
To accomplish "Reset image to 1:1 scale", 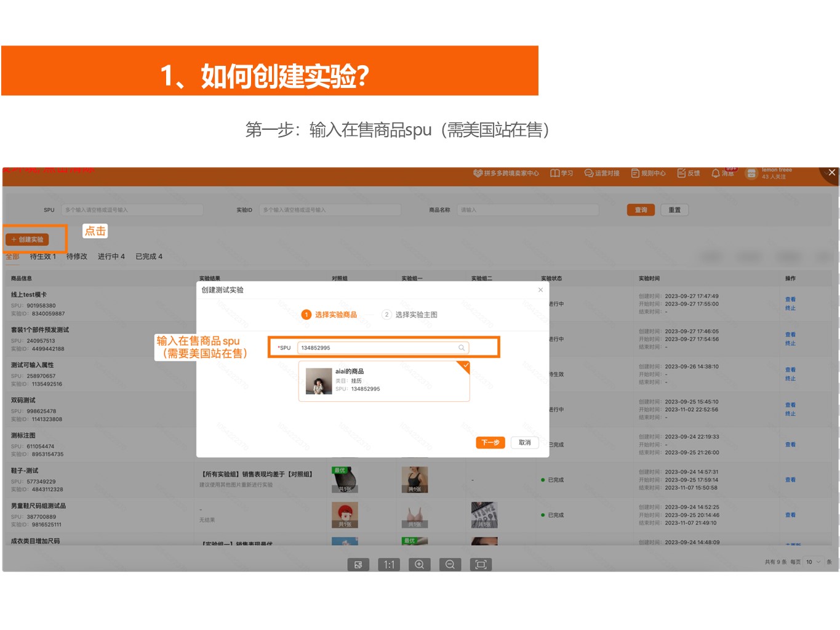I will pyautogui.click(x=389, y=564).
